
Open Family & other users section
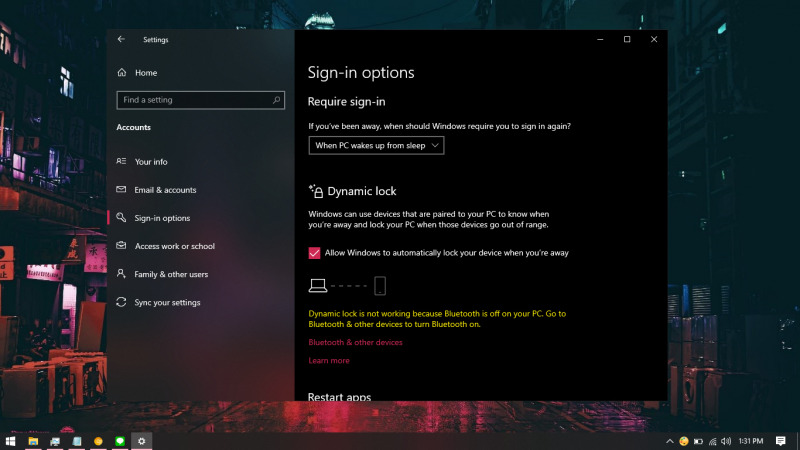171,274
